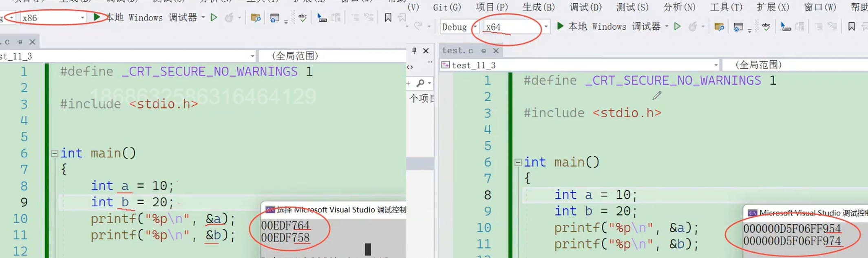Open the 调试(D) menu in right window

pyautogui.click(x=585, y=7)
